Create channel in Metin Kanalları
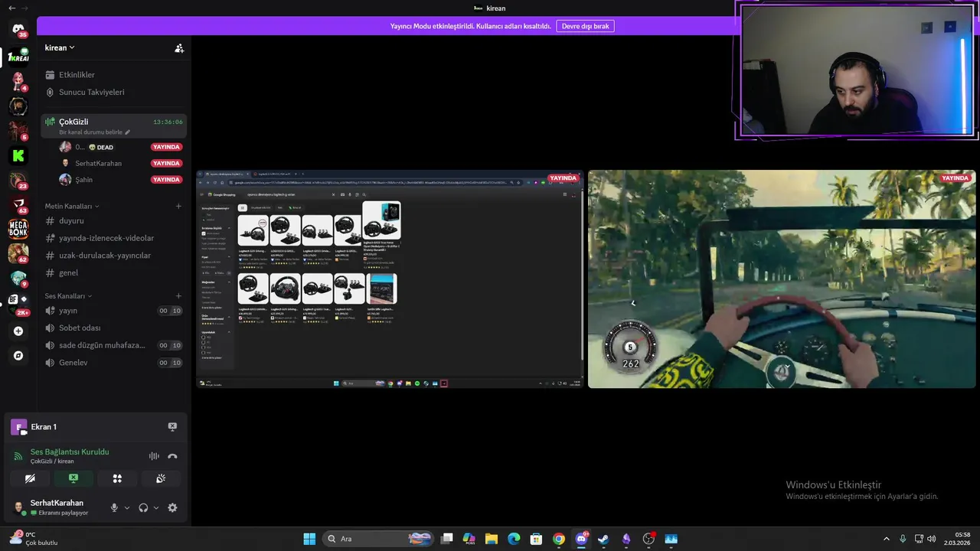The height and width of the screenshot is (551, 980). [178, 206]
